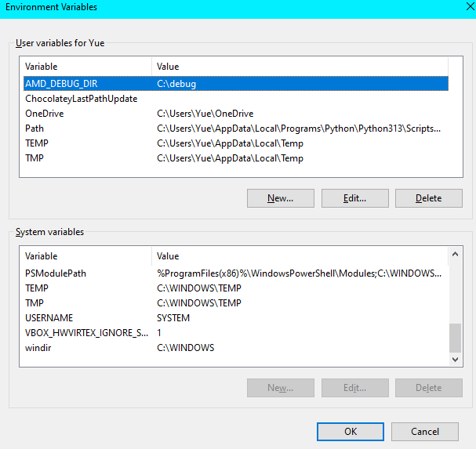The height and width of the screenshot is (449, 476).
Task: Confirm the dialog with OK
Action: [x=350, y=431]
